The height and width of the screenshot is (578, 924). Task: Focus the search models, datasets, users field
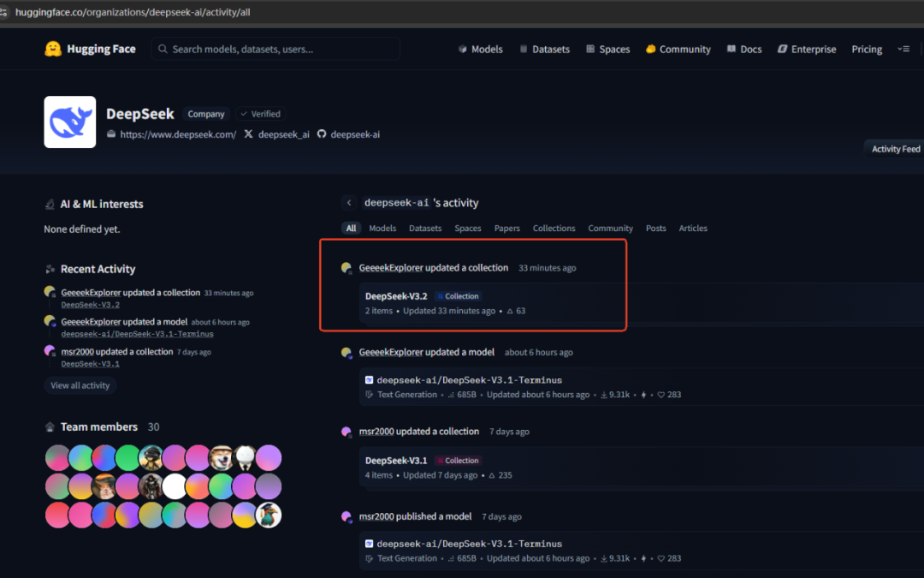point(275,49)
